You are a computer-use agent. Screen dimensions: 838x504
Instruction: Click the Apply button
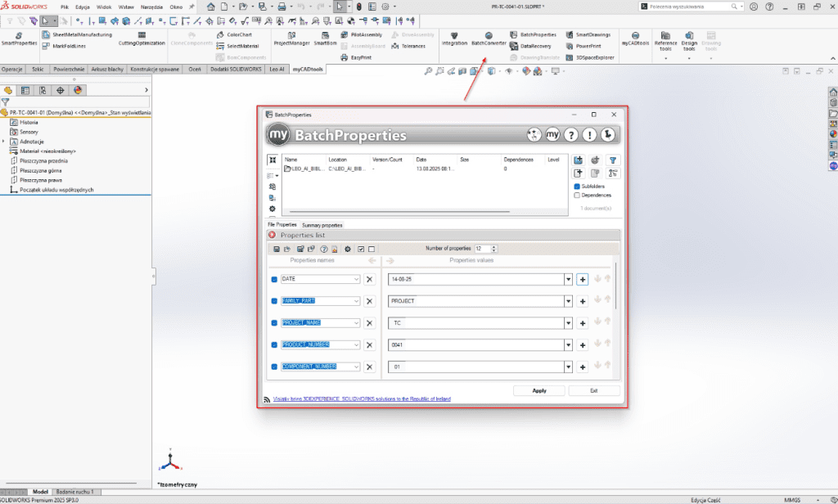539,391
